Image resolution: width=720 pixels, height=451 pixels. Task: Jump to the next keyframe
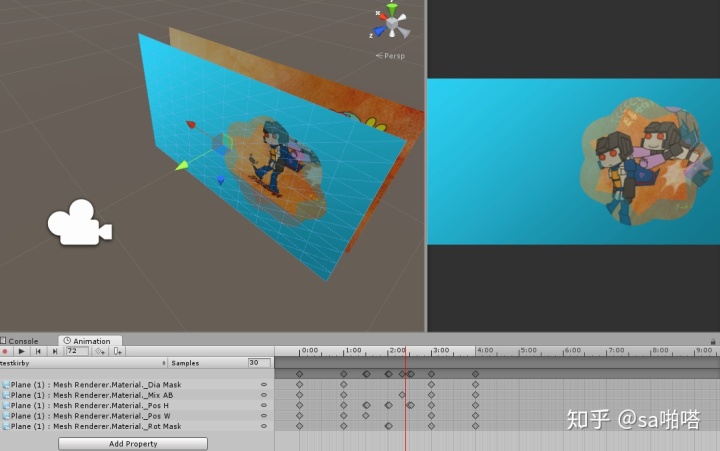coord(55,351)
